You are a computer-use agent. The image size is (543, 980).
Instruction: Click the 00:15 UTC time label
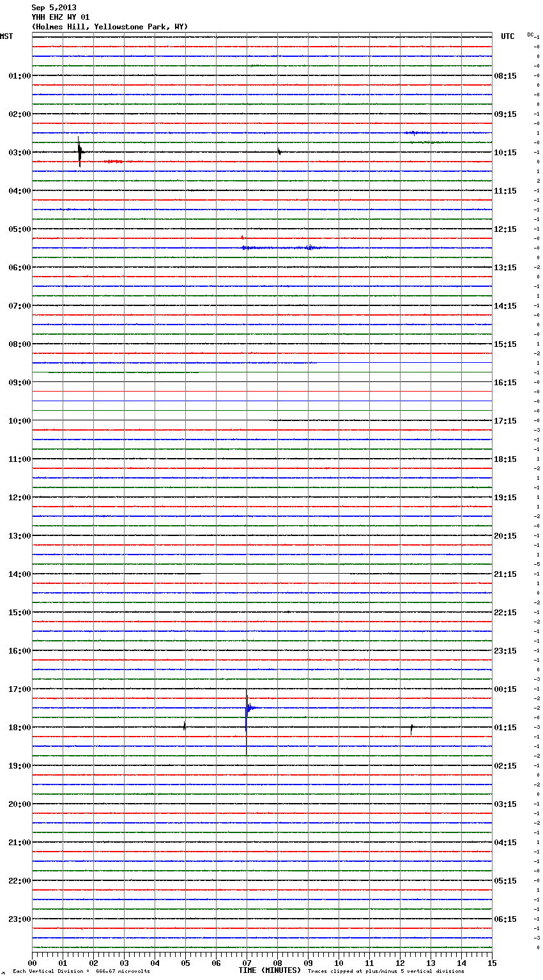click(505, 689)
